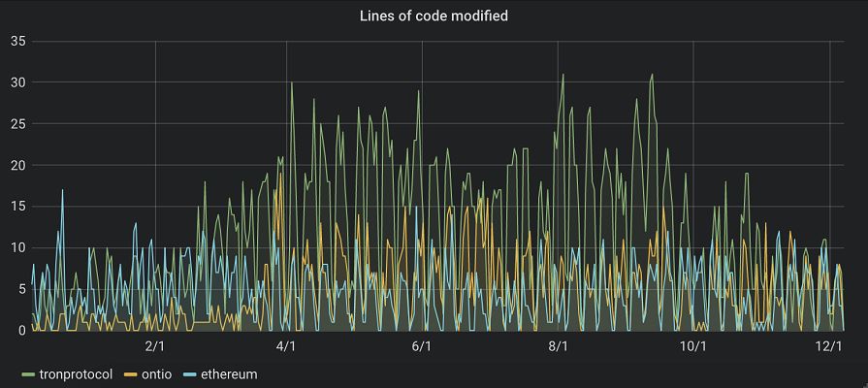Click the tall blue ethereum spike in January
868x388 pixels.
coord(63,191)
